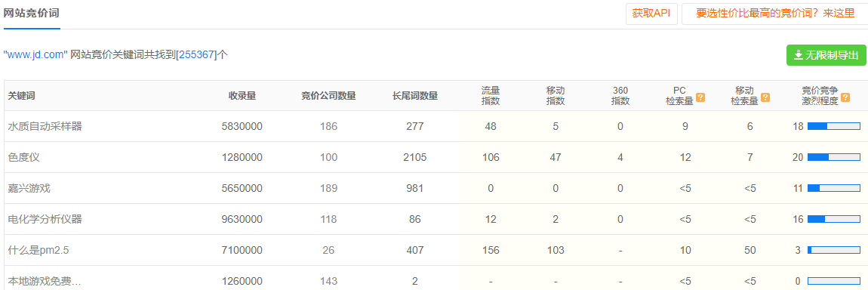The image size is (868, 290).
Task: Open the www.jd.com link
Action: (36, 55)
